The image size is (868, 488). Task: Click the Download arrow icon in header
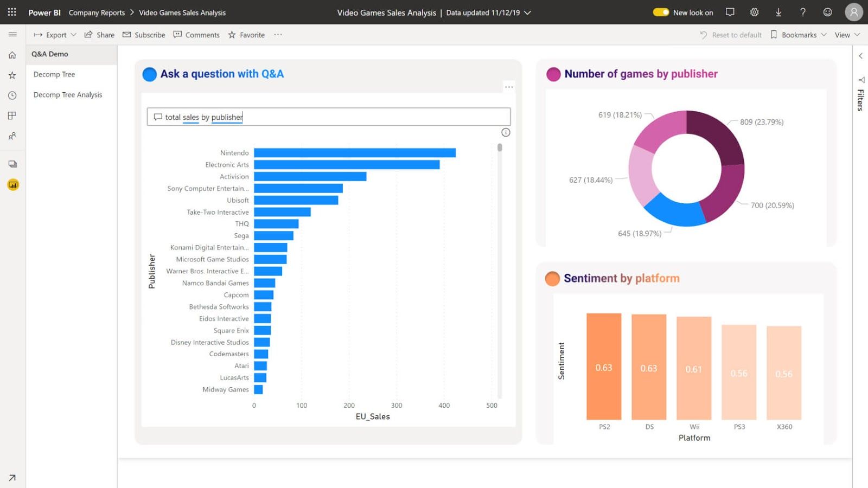tap(778, 12)
